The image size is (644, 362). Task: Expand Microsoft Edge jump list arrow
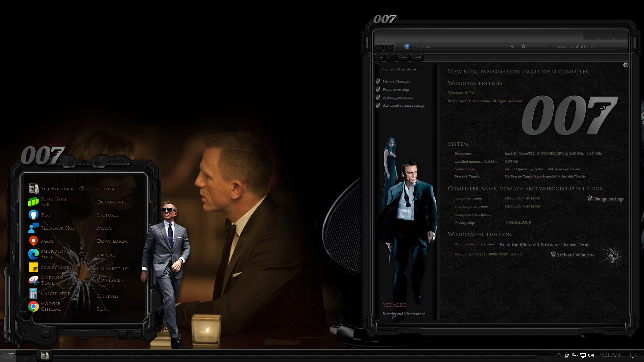tap(82, 254)
